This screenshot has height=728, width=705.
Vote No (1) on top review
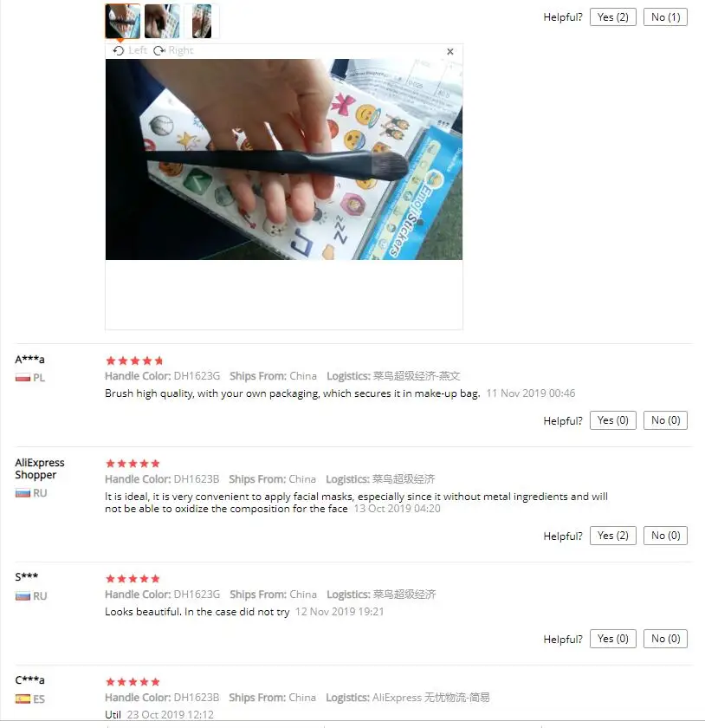[665, 17]
